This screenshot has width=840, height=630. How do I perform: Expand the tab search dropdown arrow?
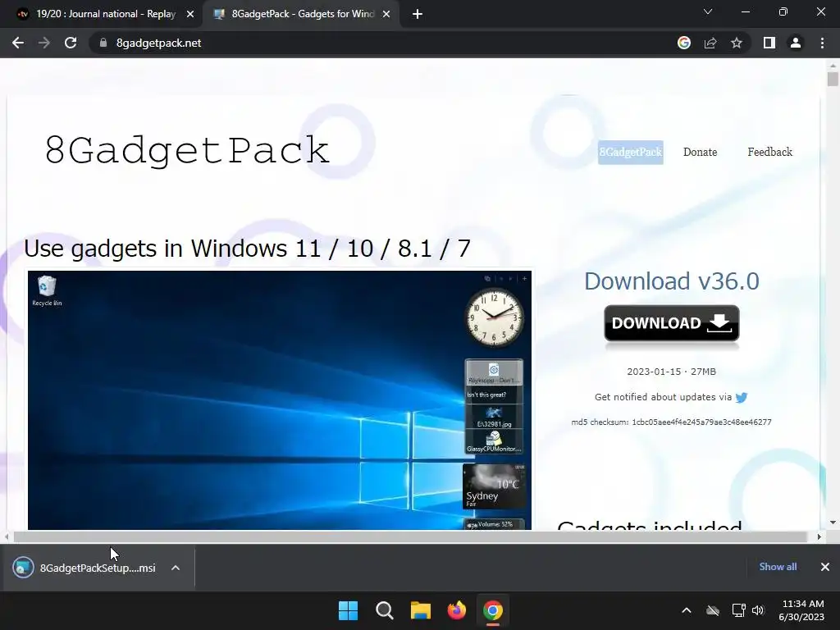(x=708, y=11)
